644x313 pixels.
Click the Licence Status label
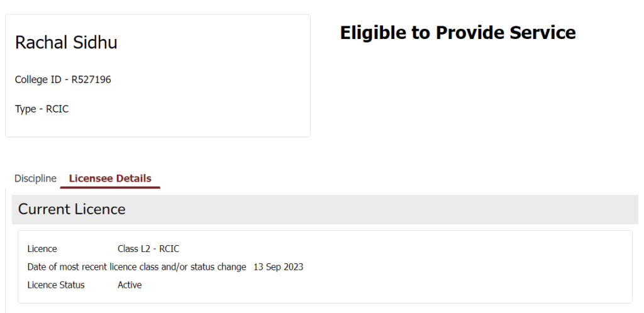(56, 285)
